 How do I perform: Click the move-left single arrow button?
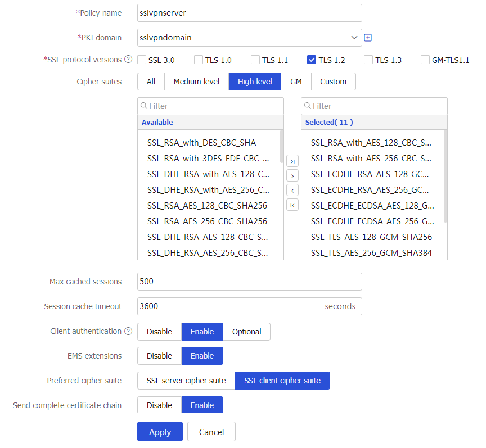click(292, 190)
